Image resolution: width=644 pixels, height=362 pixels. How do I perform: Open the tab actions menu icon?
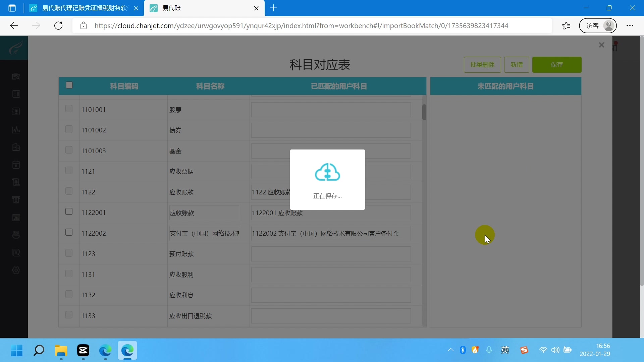pyautogui.click(x=12, y=8)
